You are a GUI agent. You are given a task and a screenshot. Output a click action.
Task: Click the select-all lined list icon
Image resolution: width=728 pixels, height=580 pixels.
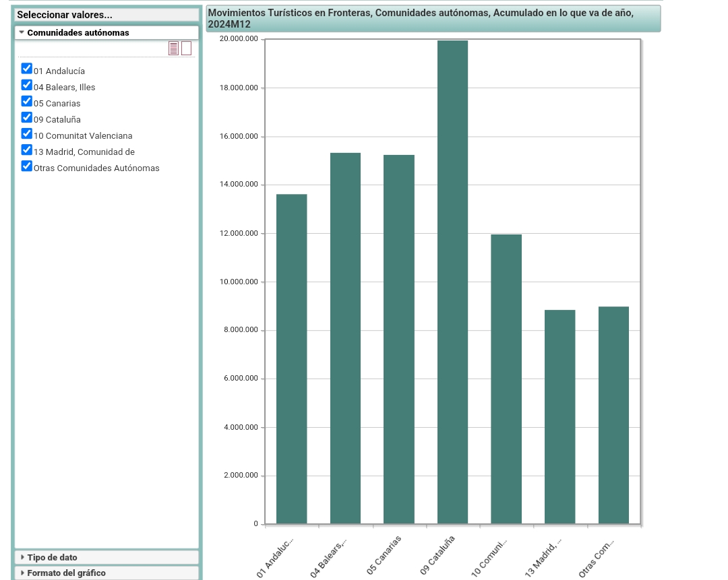point(174,49)
